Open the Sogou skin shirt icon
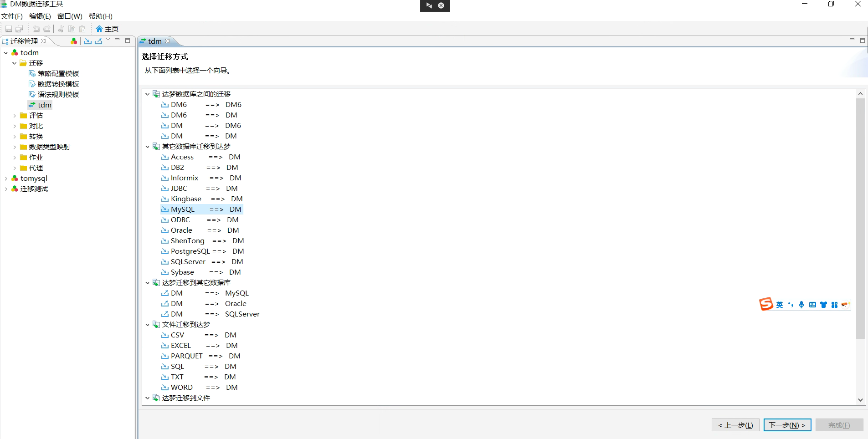The height and width of the screenshot is (439, 868). point(823,305)
